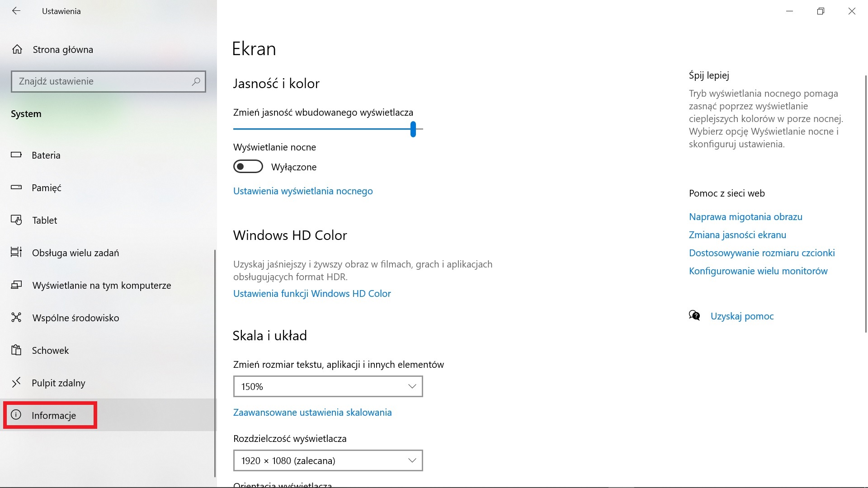Click the magnifier icon in search box
This screenshot has width=868, height=488.
(x=196, y=81)
